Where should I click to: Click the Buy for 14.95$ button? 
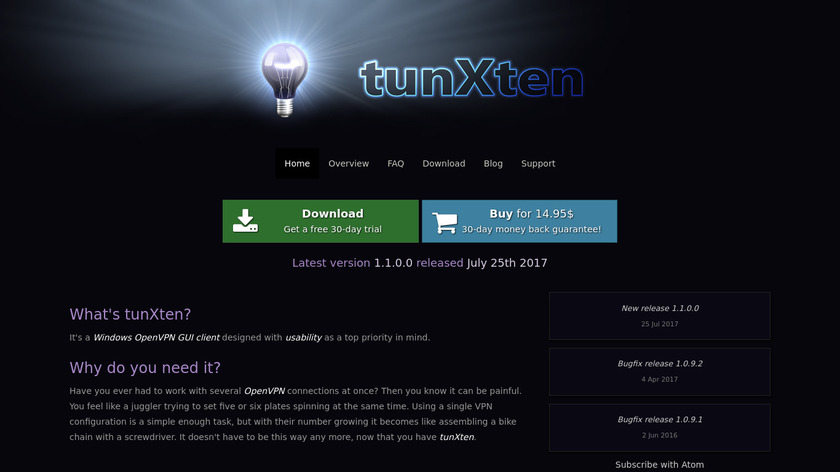coord(519,221)
